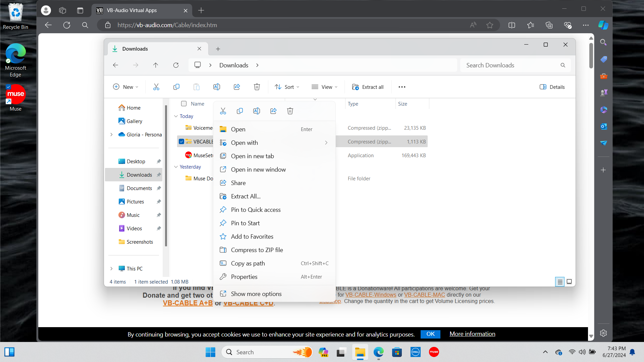This screenshot has height=362, width=644.
Task: Toggle select-all checkbox beside Name header
Action: pyautogui.click(x=184, y=104)
